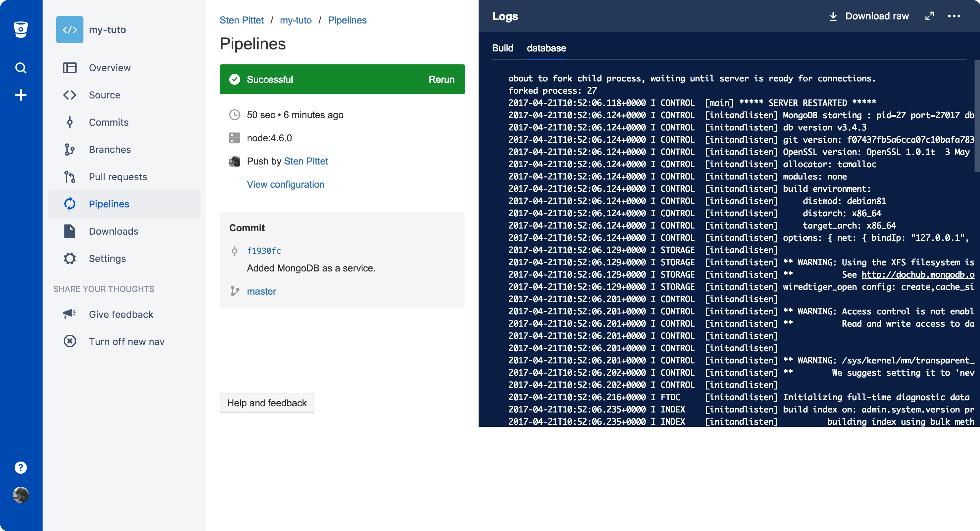Click the user avatar in sidebar
The image size is (980, 531).
pyautogui.click(x=21, y=495)
